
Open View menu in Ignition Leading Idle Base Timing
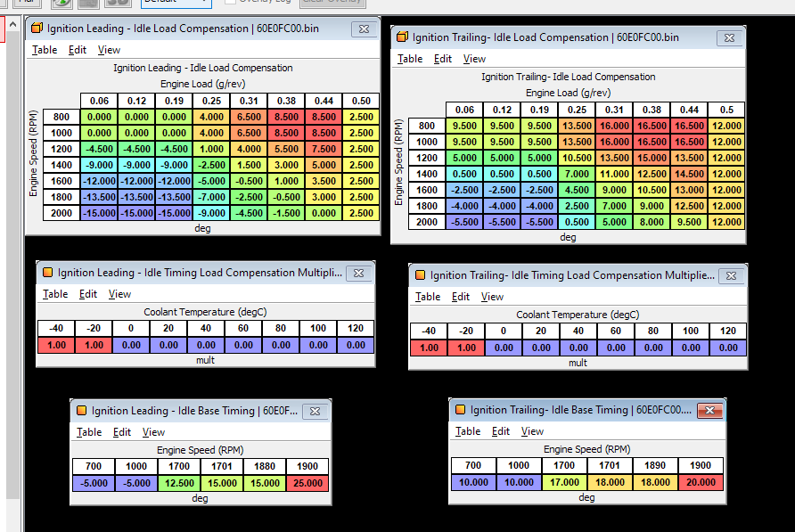[x=153, y=432]
